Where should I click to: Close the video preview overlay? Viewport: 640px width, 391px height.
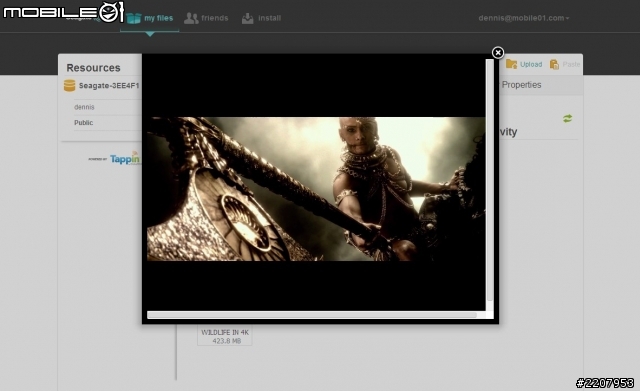(x=498, y=53)
